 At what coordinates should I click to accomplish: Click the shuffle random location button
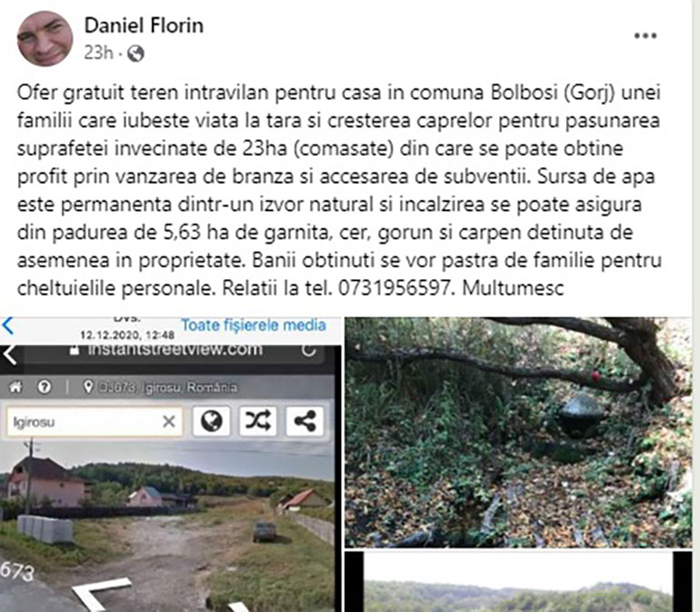click(258, 421)
